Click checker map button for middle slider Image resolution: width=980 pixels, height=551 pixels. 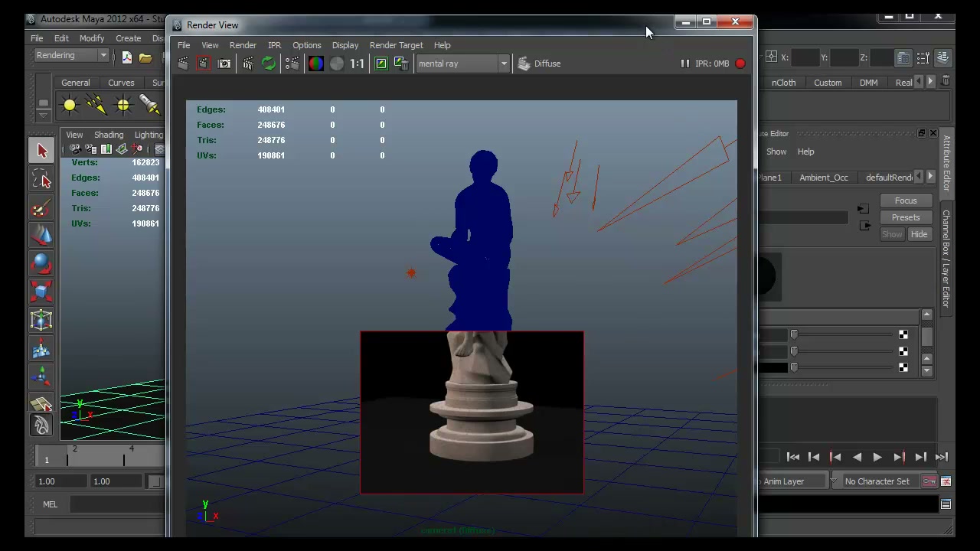tap(903, 351)
